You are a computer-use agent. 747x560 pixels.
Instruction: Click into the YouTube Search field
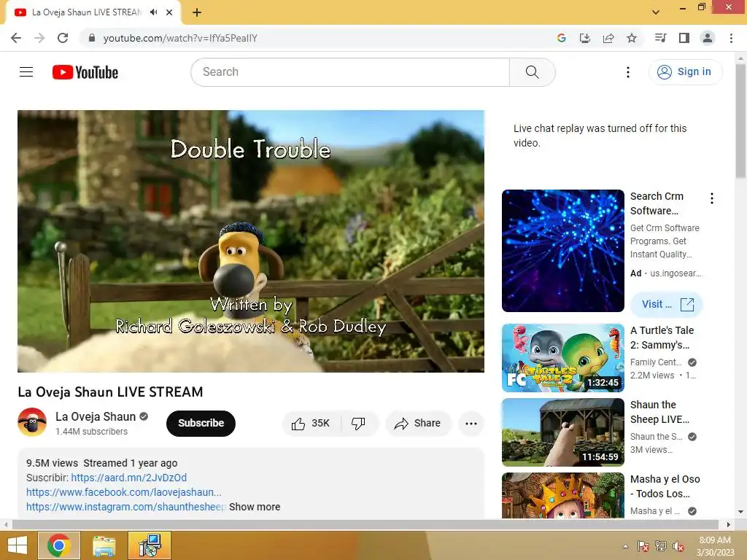[350, 72]
